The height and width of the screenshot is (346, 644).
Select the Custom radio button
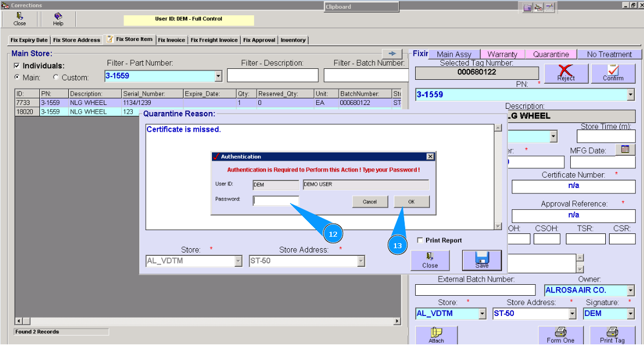(x=56, y=77)
